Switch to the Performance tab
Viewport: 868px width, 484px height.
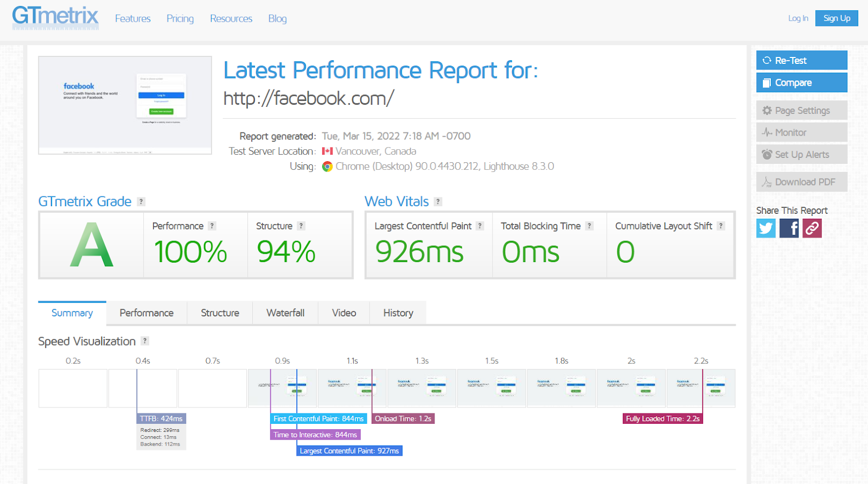point(146,313)
